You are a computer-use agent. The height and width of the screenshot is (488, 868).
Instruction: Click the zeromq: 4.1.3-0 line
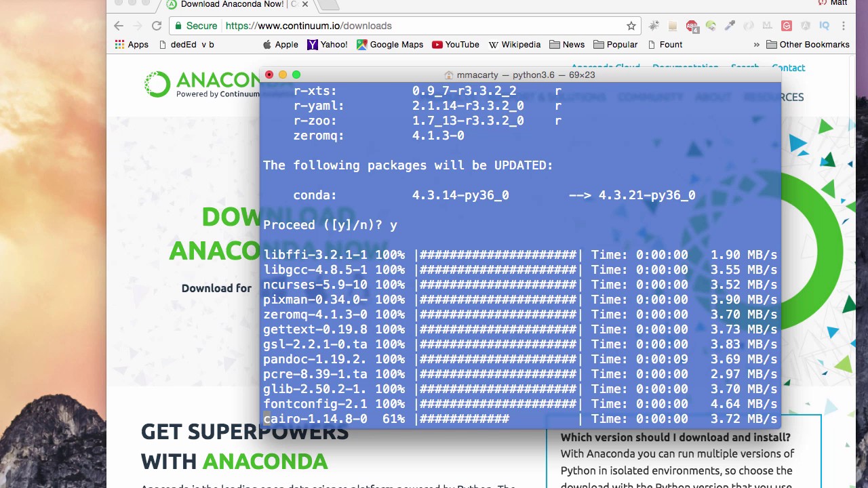[x=378, y=136]
